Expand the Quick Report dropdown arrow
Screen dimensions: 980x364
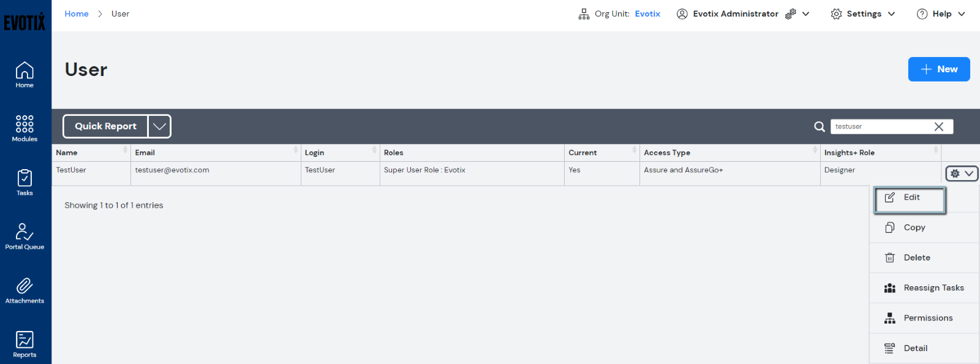[159, 126]
